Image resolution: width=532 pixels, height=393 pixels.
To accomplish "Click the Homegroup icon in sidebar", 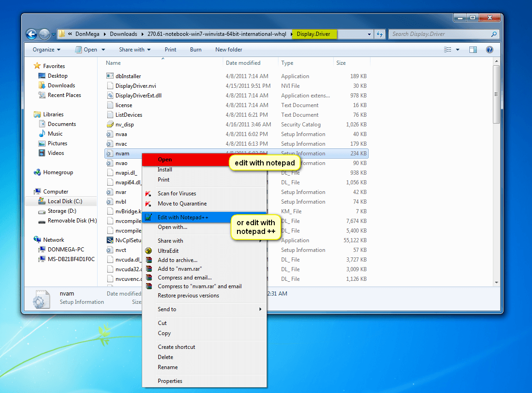I will click(x=37, y=172).
